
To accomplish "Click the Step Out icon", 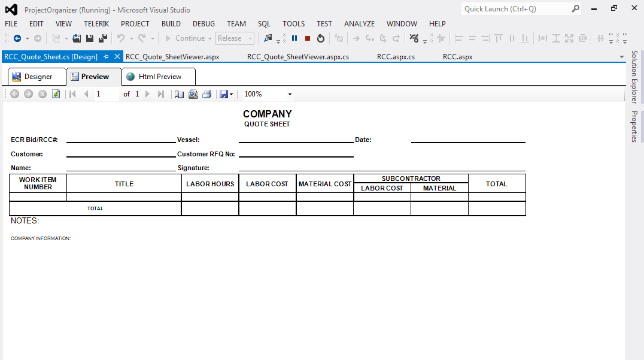I will (396, 38).
